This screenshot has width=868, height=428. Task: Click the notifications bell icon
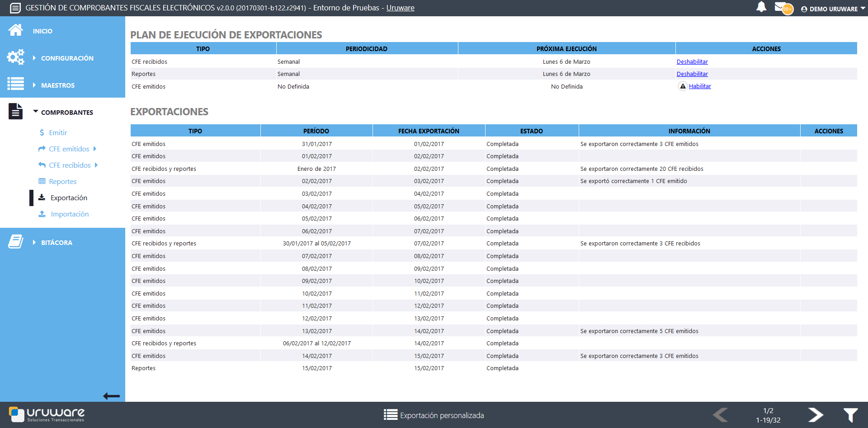(761, 7)
